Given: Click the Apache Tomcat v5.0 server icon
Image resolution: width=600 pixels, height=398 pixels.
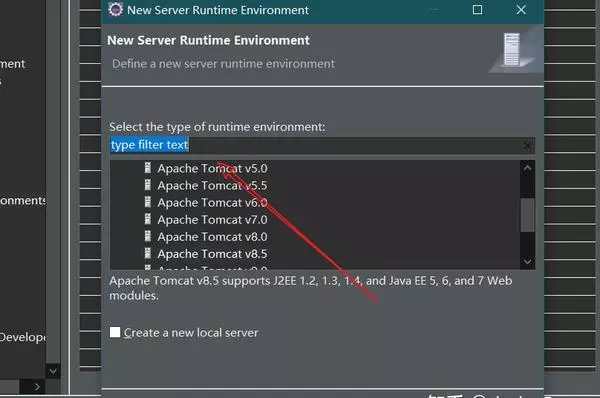Looking at the screenshot, I should 148,168.
